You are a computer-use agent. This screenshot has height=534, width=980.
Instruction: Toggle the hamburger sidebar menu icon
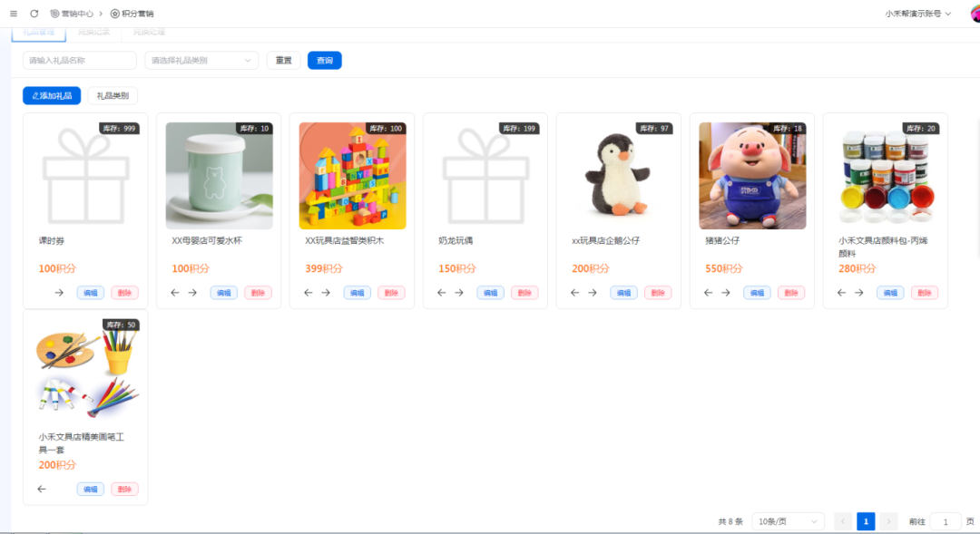pos(14,14)
